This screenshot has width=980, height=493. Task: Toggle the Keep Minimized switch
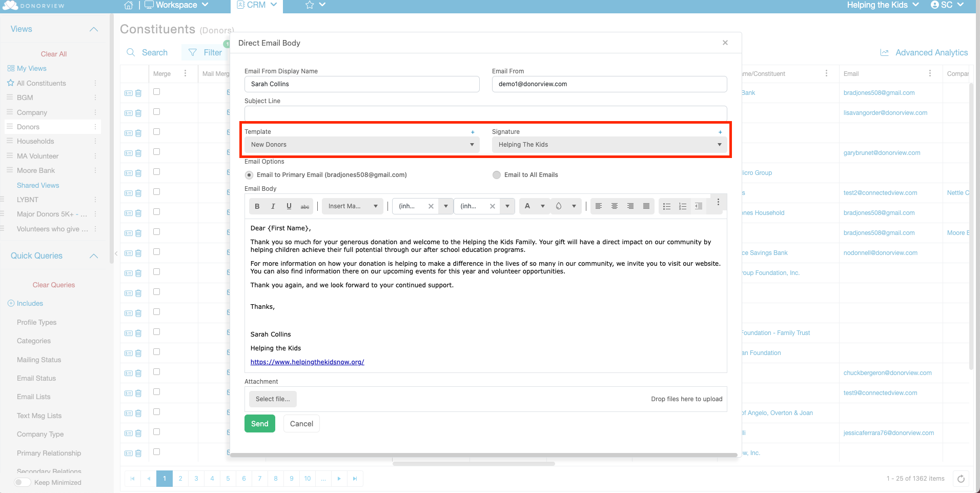coord(23,482)
